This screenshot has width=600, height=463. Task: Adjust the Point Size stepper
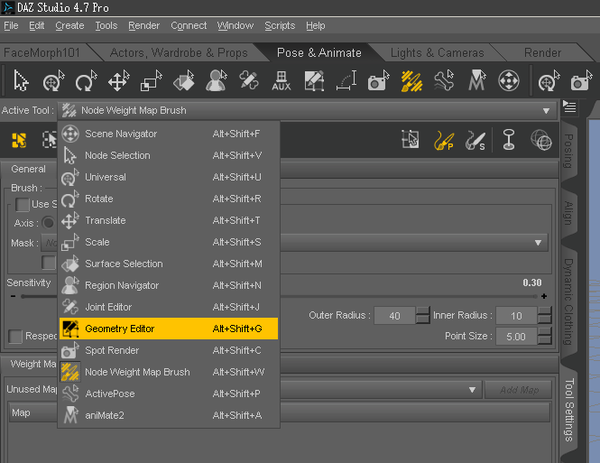[545, 336]
